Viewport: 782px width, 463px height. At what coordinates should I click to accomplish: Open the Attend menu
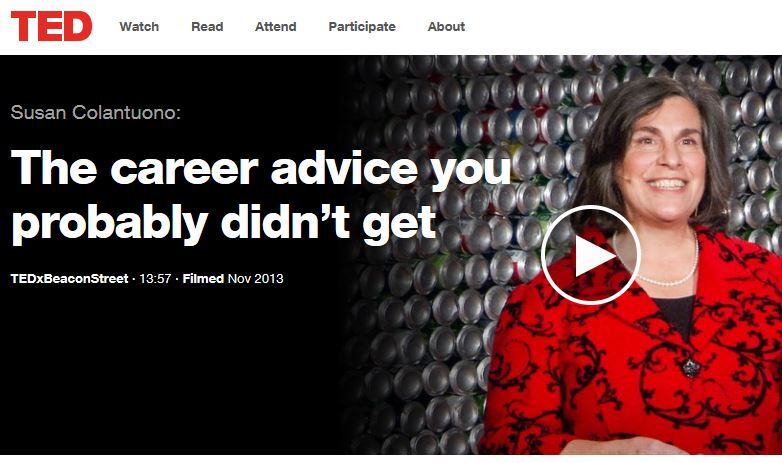pyautogui.click(x=275, y=27)
